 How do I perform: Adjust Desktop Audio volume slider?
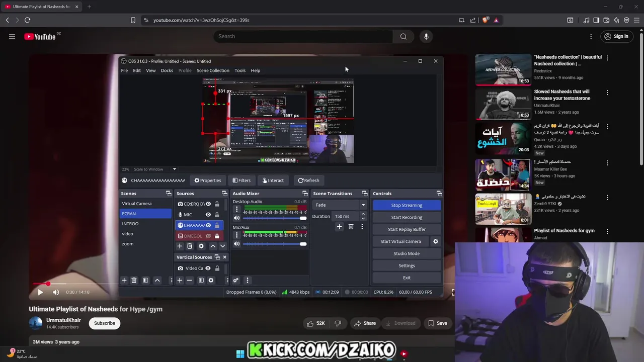[275, 218]
